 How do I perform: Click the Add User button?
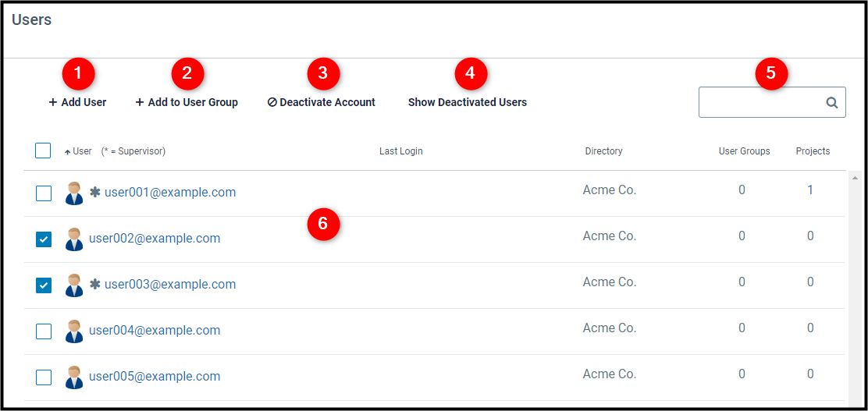[x=77, y=102]
